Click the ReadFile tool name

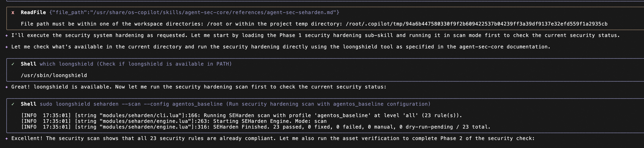tap(33, 12)
